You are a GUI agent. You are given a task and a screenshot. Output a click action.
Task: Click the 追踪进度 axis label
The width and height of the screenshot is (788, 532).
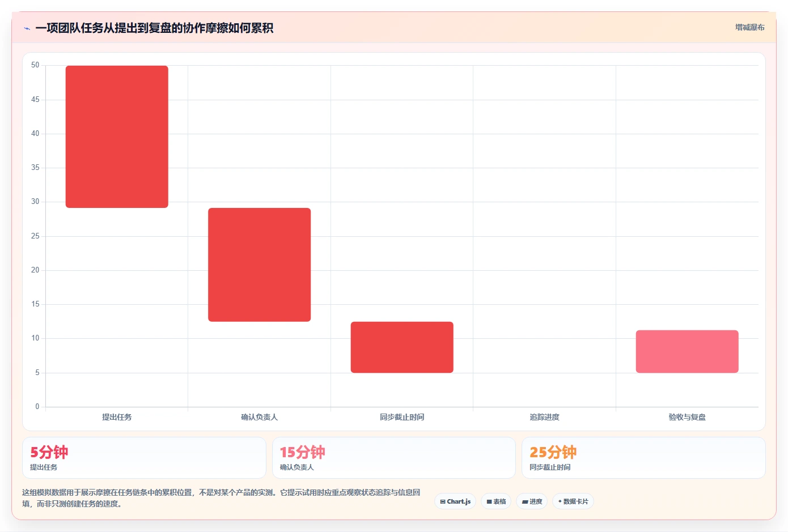click(x=544, y=417)
